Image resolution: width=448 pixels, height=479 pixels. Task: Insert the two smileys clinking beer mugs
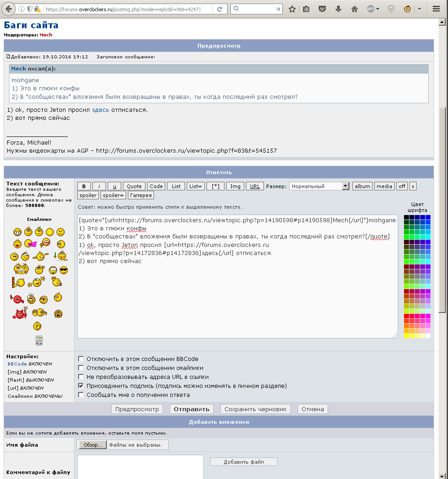pyautogui.click(x=21, y=269)
